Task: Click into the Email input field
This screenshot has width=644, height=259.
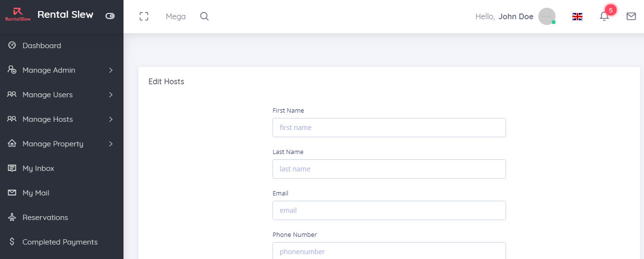Action: coord(389,210)
